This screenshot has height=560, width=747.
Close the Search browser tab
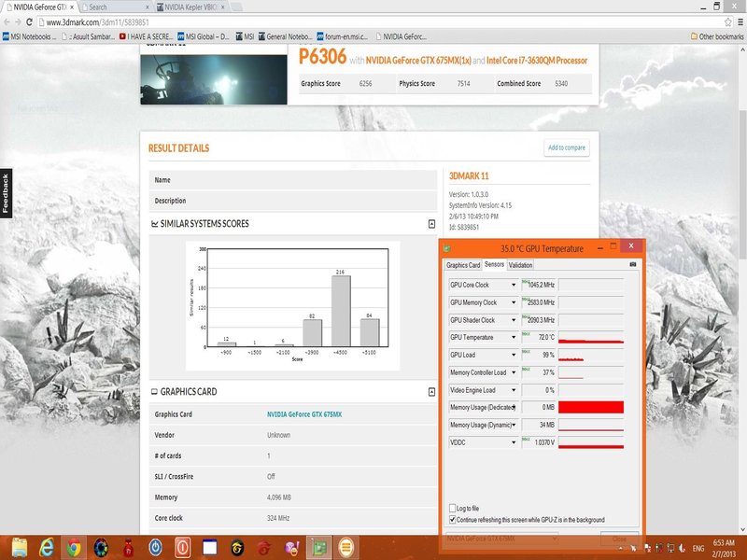[147, 7]
